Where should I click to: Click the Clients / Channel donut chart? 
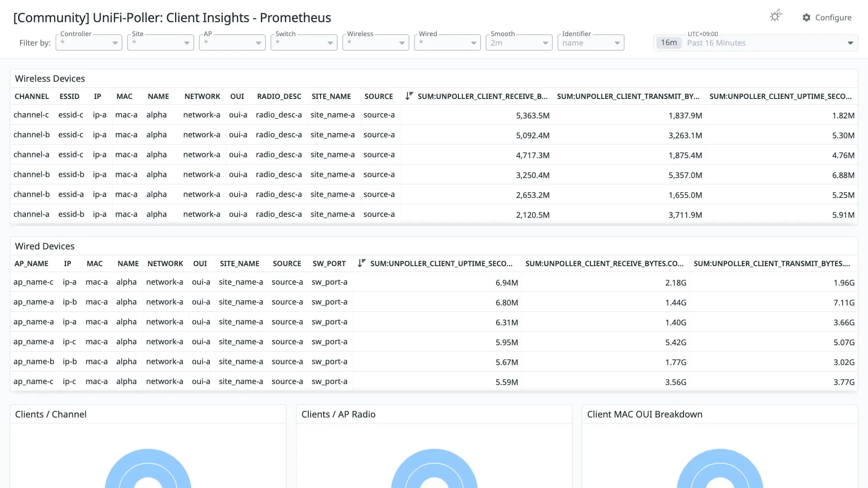tap(148, 468)
